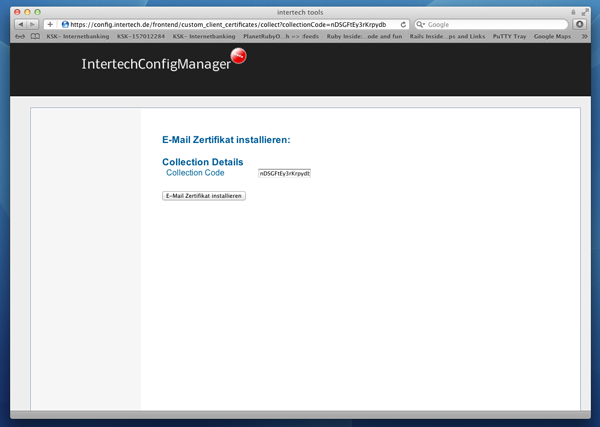Reload the page with the refresh icon
This screenshot has width=600, height=427.
click(403, 24)
